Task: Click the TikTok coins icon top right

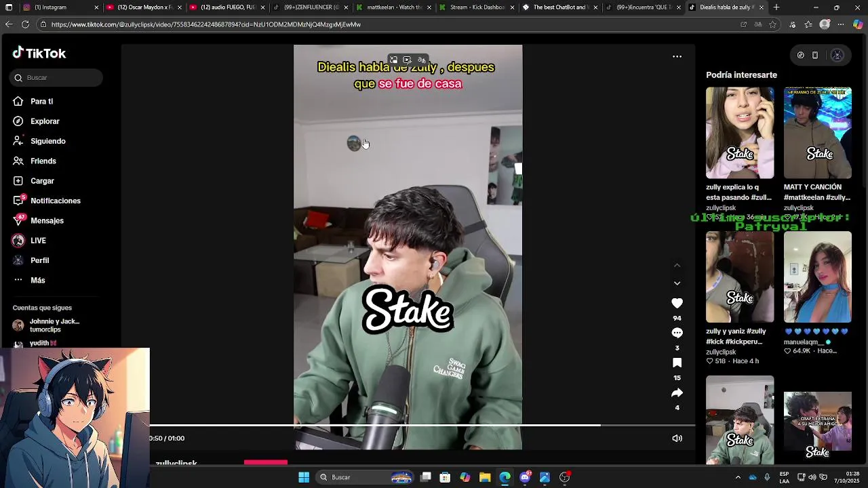Action: click(x=800, y=56)
